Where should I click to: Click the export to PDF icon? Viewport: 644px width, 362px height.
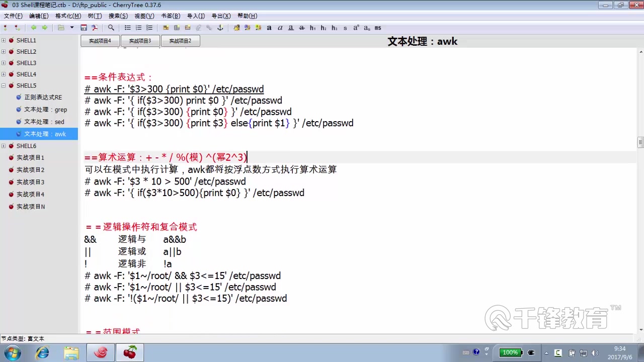[95, 28]
